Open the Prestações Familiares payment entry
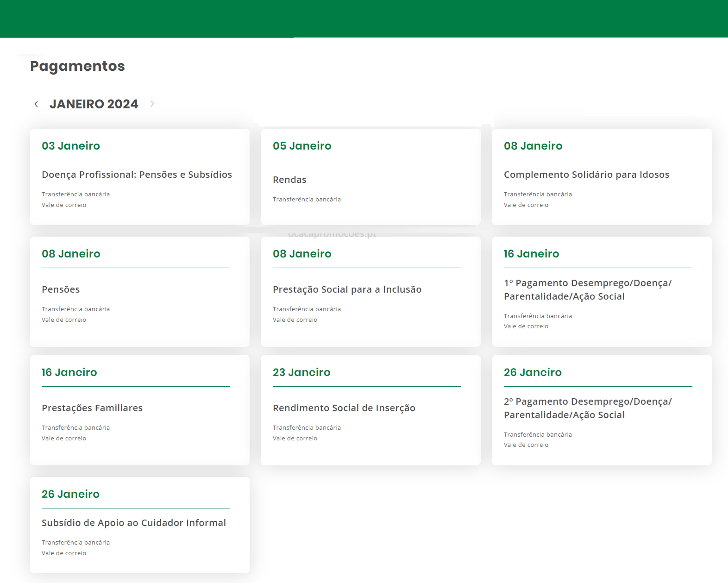Viewport: 728px width, 583px height. click(92, 408)
